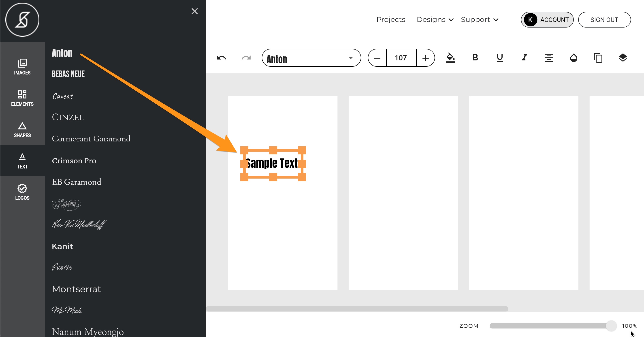Go to Projects page
The height and width of the screenshot is (337, 644).
pos(391,20)
